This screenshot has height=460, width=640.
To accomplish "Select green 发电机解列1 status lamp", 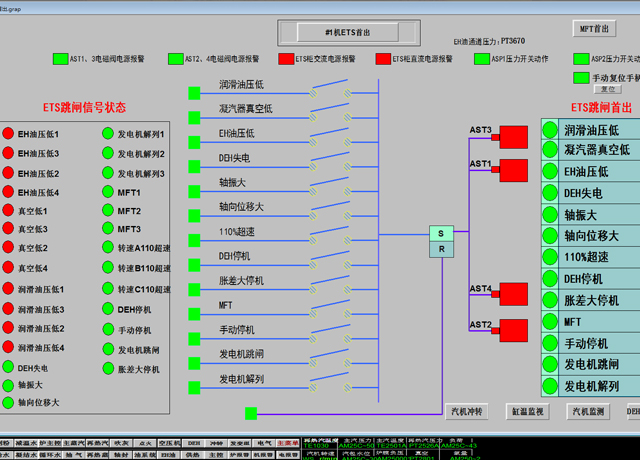I will pos(108,134).
